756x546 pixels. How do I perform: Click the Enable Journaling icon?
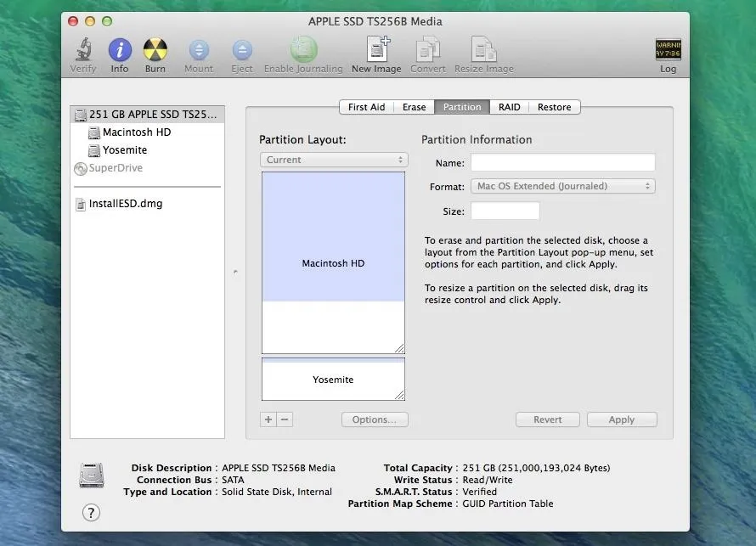pos(303,49)
